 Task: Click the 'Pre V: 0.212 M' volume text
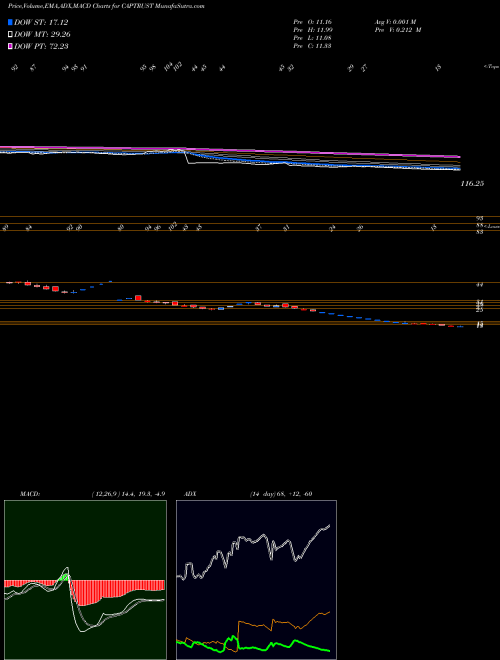[x=400, y=29]
